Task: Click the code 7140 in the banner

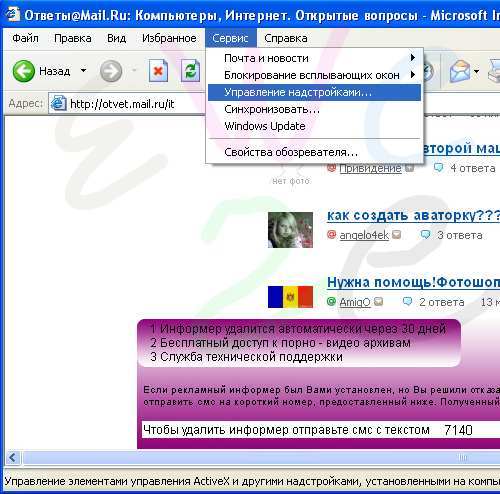Action: tap(458, 430)
